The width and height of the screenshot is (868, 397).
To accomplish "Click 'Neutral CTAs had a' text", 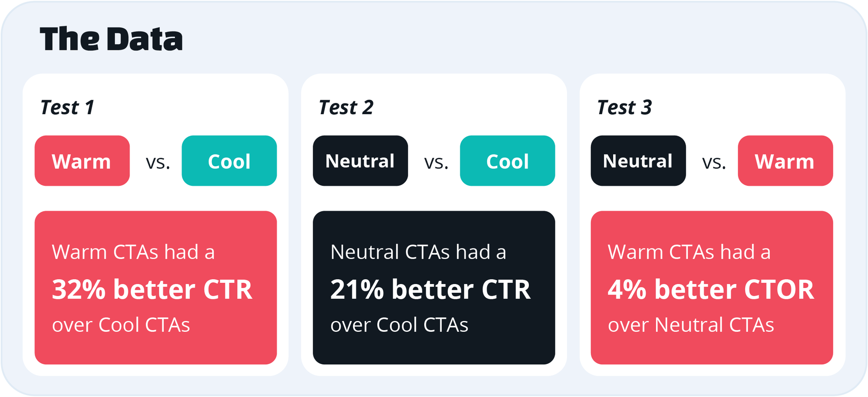I will [x=418, y=252].
